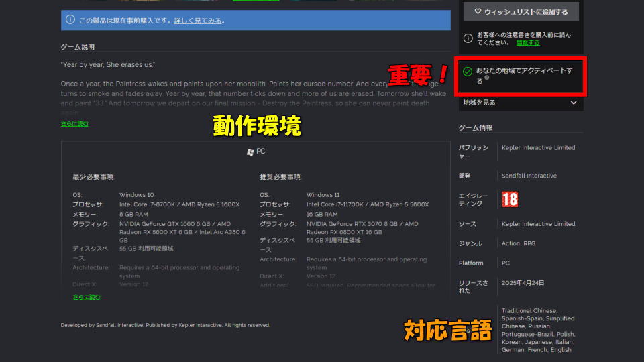Click the info icon in blue pre-purchase banner
The height and width of the screenshot is (362, 644).
pyautogui.click(x=70, y=20)
